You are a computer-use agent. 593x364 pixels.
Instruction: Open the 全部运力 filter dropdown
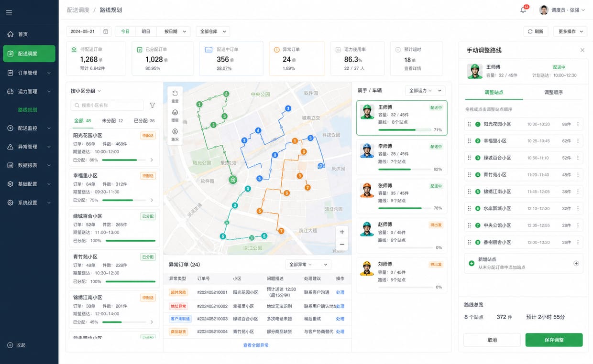(x=425, y=90)
